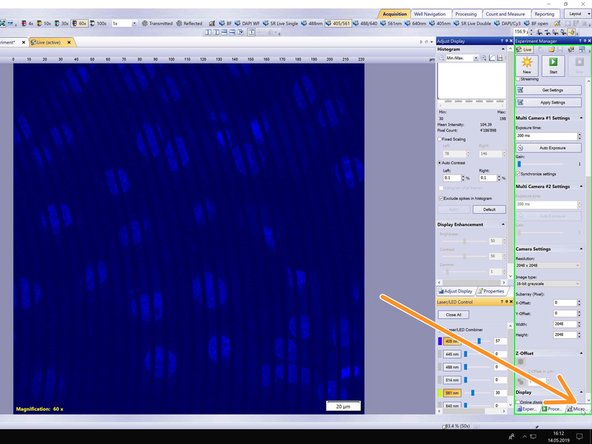Open the Count and Measure tab

[505, 14]
